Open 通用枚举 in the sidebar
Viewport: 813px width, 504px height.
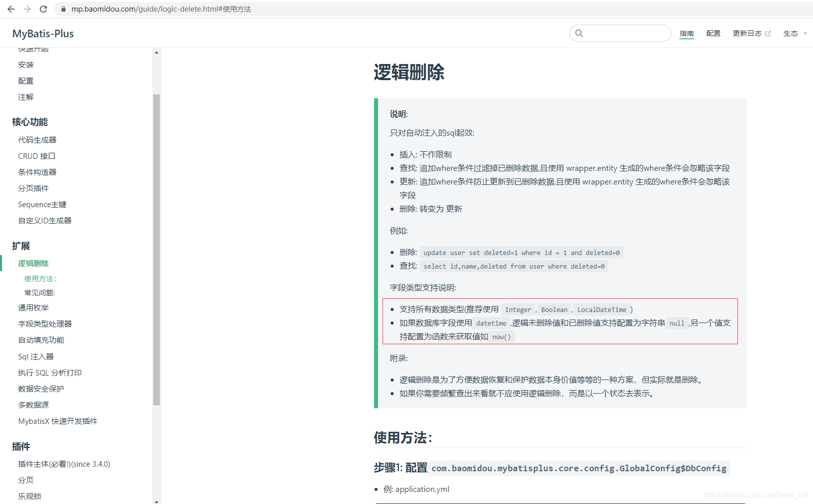pos(33,307)
